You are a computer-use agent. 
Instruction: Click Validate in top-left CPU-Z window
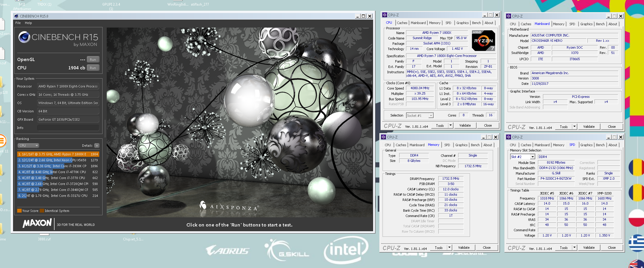(465, 125)
